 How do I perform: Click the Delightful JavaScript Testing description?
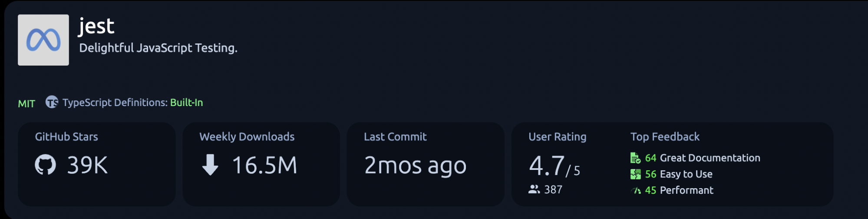pyautogui.click(x=158, y=48)
